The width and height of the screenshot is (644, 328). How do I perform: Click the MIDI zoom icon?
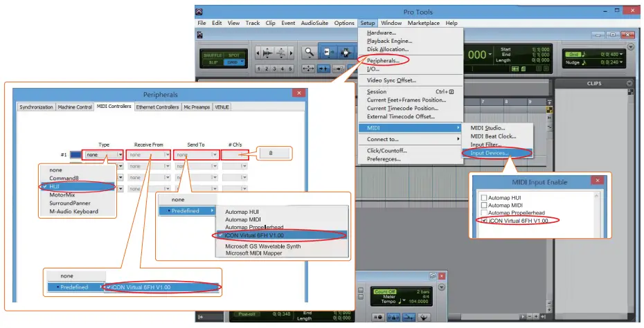coord(282,53)
